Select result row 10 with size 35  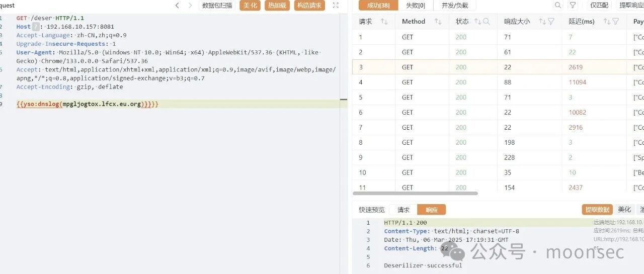click(x=498, y=173)
